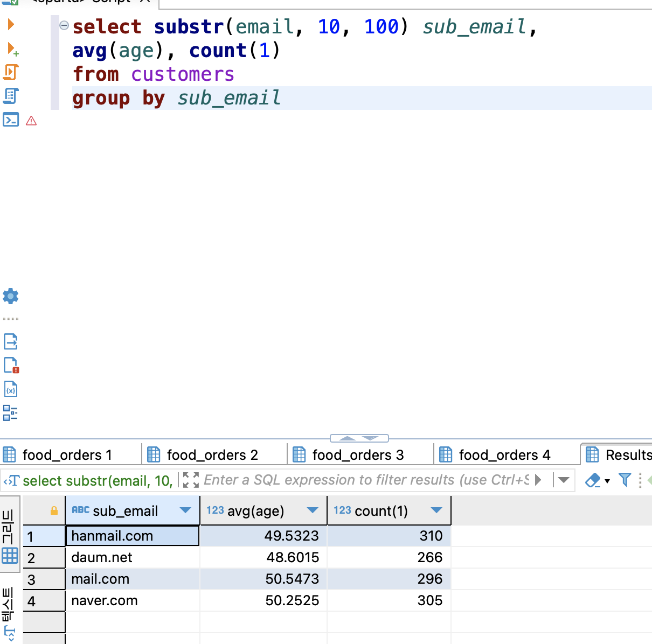Select the Results tab
652x644 pixels.
(618, 454)
